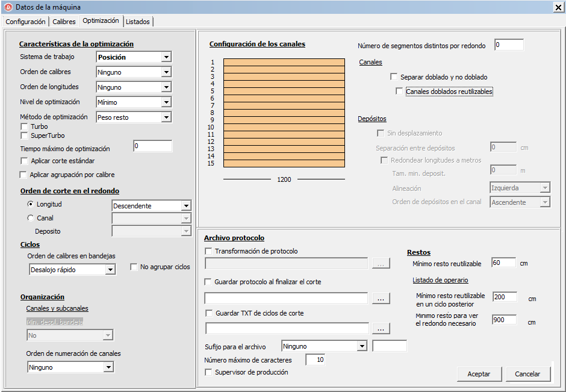The height and width of the screenshot is (392, 566).
Task: Click the Depósitos section heading
Action: point(372,119)
